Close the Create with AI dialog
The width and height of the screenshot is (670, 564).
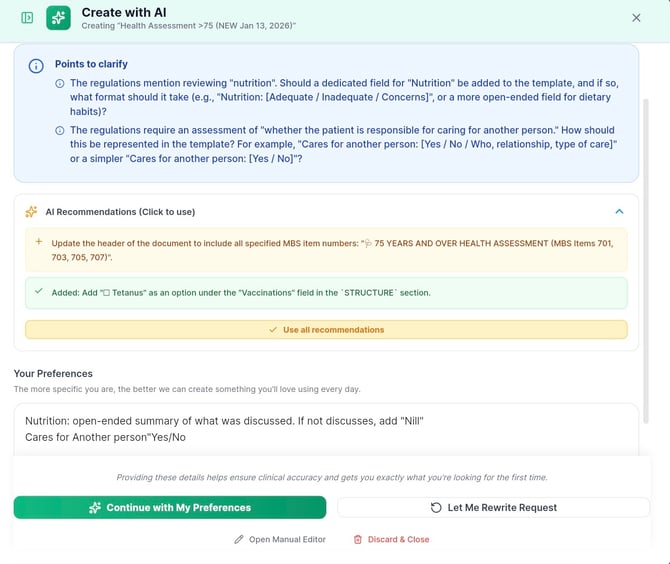point(637,18)
